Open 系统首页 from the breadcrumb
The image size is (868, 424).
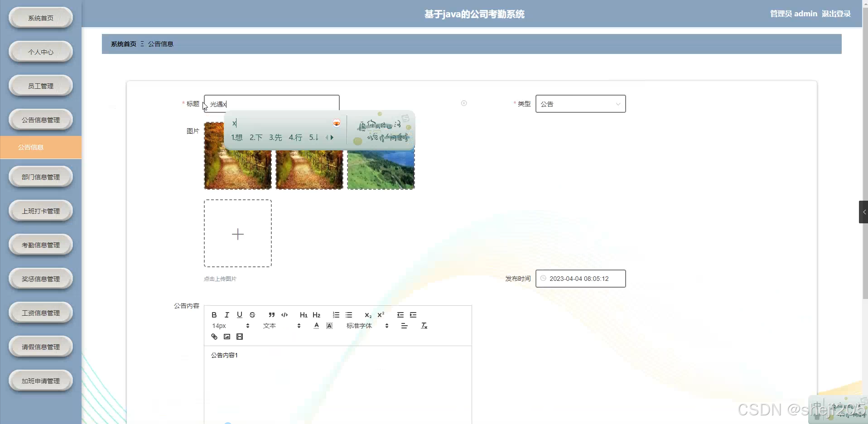coord(123,44)
